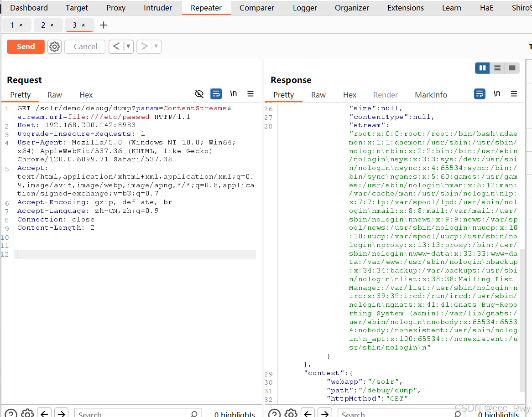
Task: Select Response MarkInfo view
Action: (x=431, y=95)
